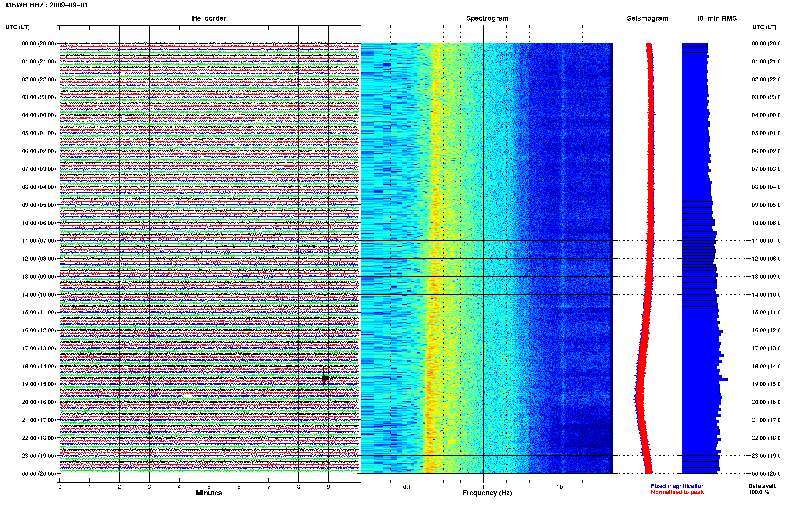This screenshot has width=812, height=508.
Task: Click the left '07:00 (03:00)' time label
Action: coord(39,169)
